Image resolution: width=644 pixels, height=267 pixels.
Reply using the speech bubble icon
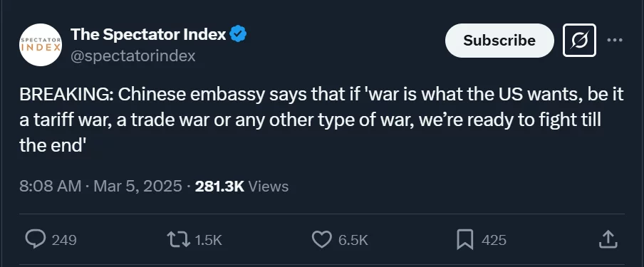pyautogui.click(x=36, y=239)
